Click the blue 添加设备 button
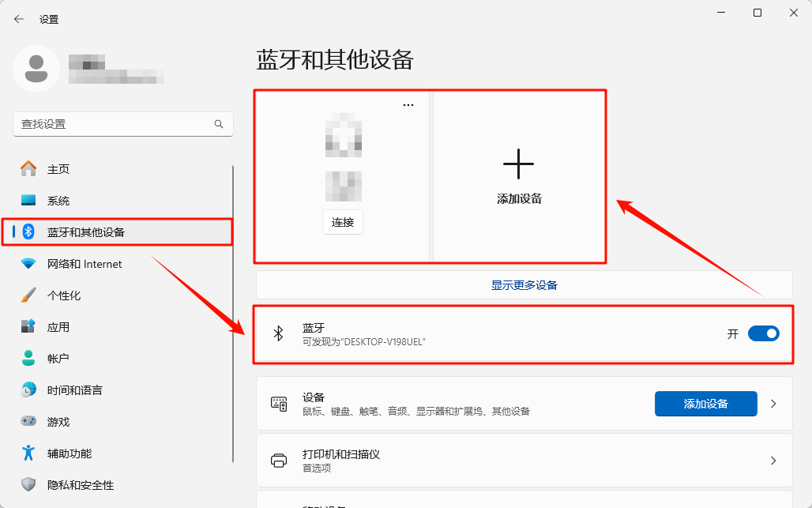Image resolution: width=812 pixels, height=508 pixels. pos(705,404)
